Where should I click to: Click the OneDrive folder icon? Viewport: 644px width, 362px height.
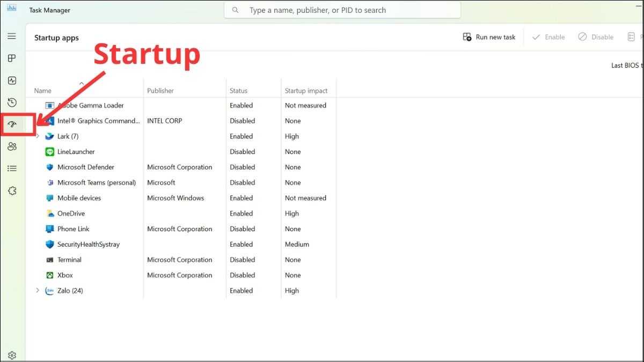coord(50,213)
